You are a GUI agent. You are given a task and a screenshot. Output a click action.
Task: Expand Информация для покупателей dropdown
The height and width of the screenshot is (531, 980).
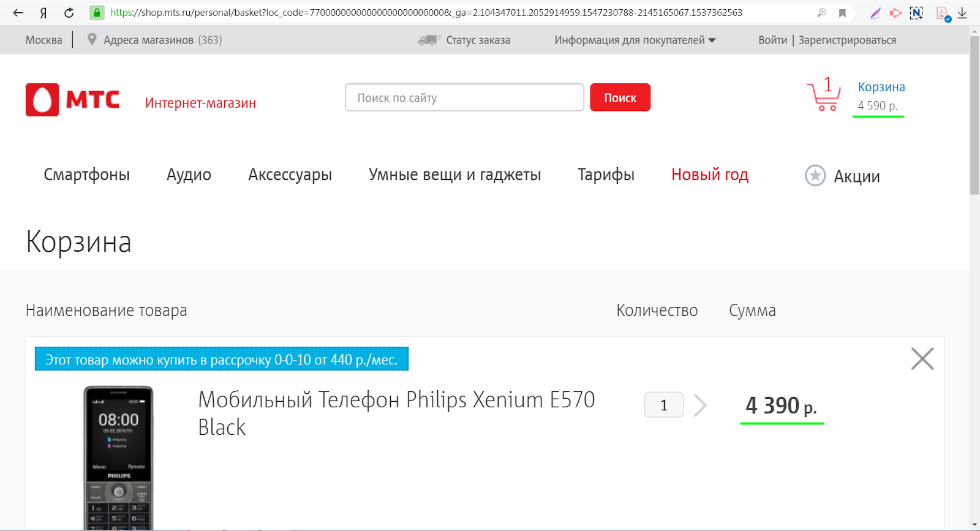pos(635,40)
